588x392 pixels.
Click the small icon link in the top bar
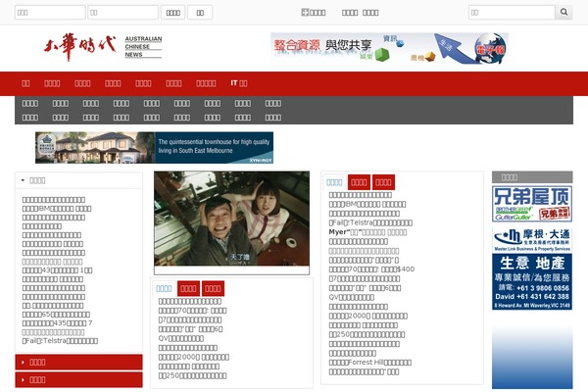tap(314, 13)
